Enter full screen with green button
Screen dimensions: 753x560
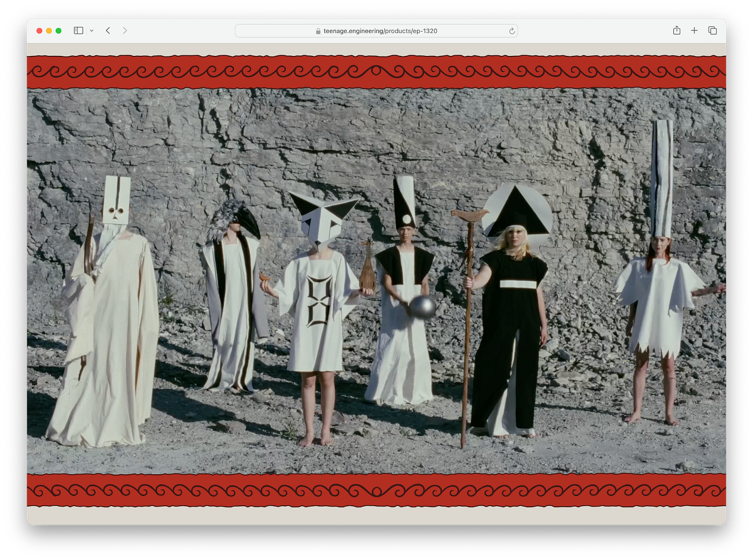coord(58,31)
